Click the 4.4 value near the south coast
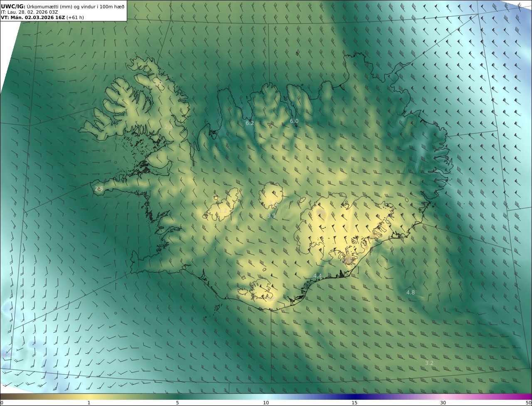 pos(318,276)
